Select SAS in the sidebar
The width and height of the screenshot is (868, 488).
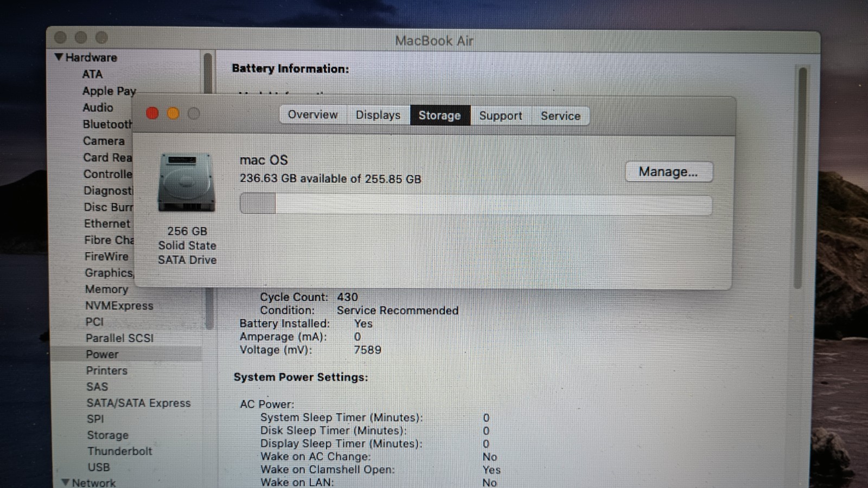point(97,387)
